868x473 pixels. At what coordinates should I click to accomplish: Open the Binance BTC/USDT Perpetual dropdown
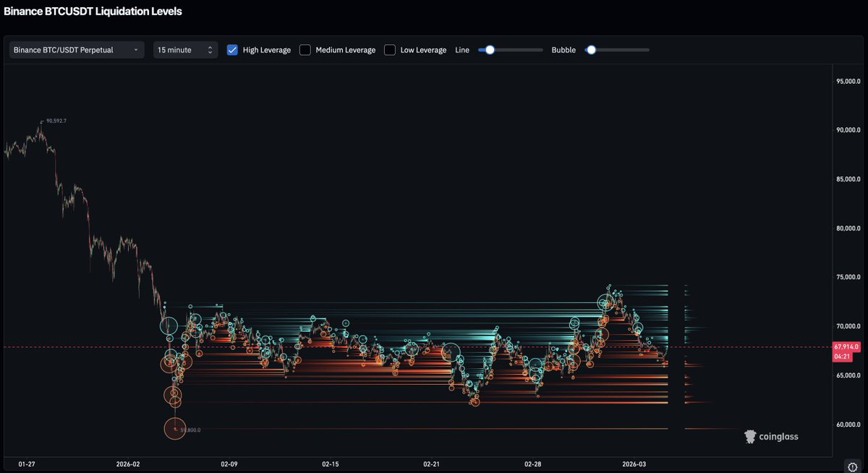point(77,50)
